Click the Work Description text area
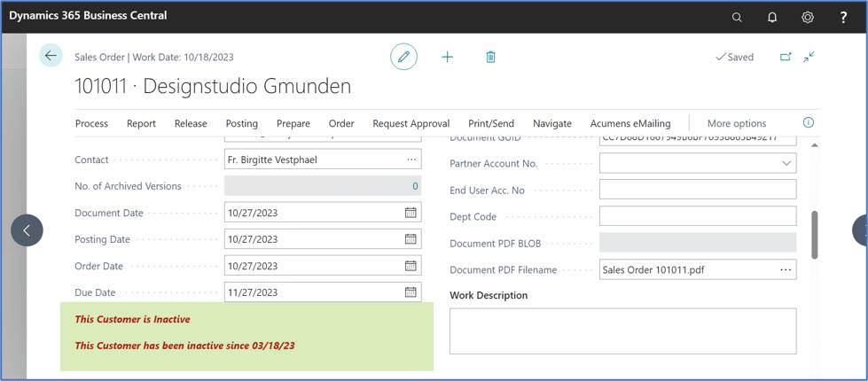 click(622, 331)
